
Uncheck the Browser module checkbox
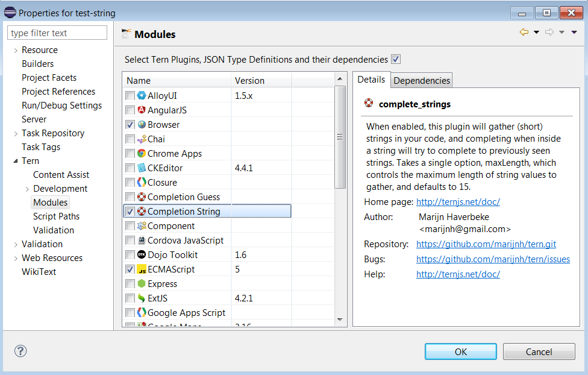130,125
